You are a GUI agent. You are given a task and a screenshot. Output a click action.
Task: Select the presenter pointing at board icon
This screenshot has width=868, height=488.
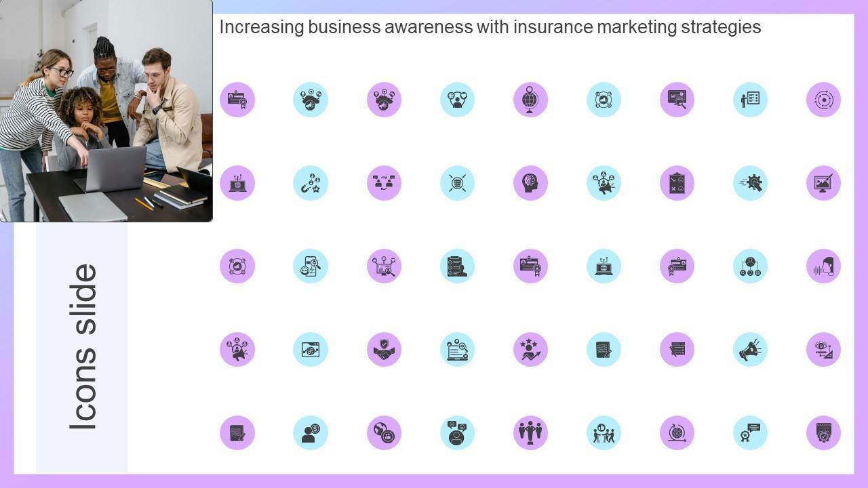click(750, 100)
